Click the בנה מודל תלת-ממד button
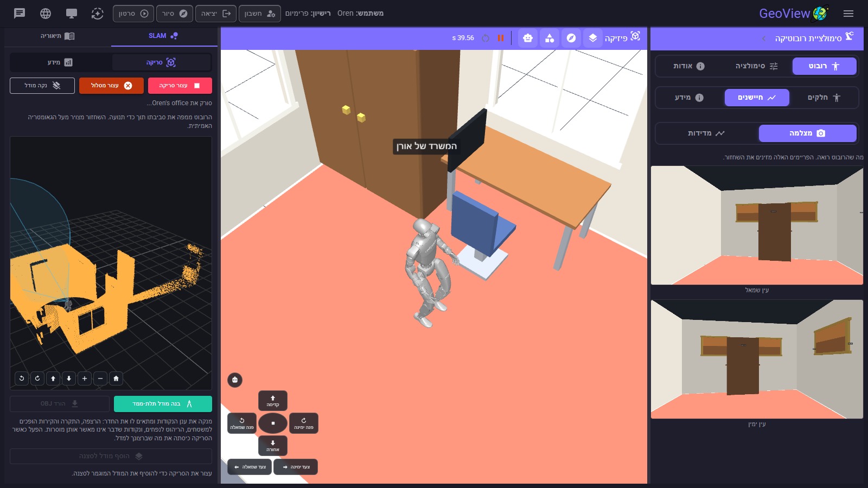Screen dimensions: 868x488 (x=163, y=404)
